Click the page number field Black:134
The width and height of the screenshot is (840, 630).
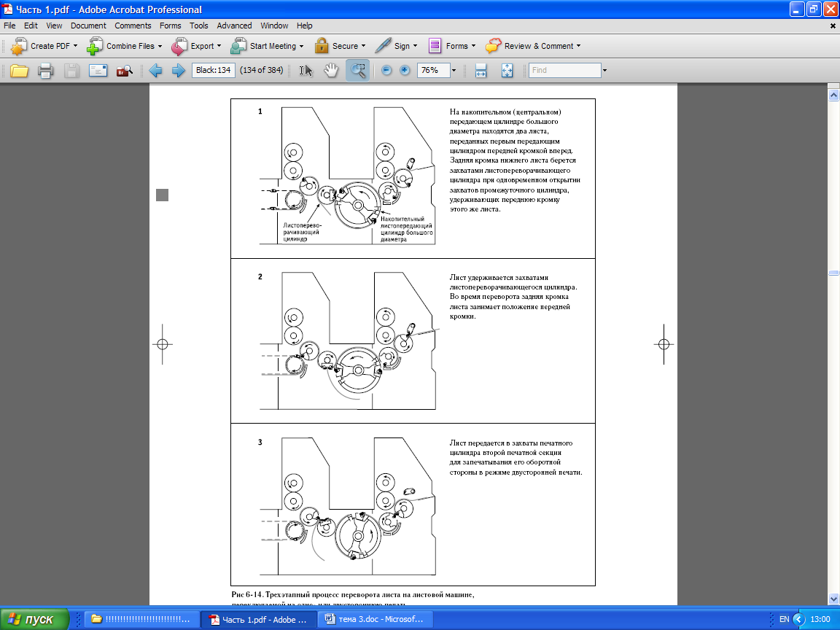[213, 70]
